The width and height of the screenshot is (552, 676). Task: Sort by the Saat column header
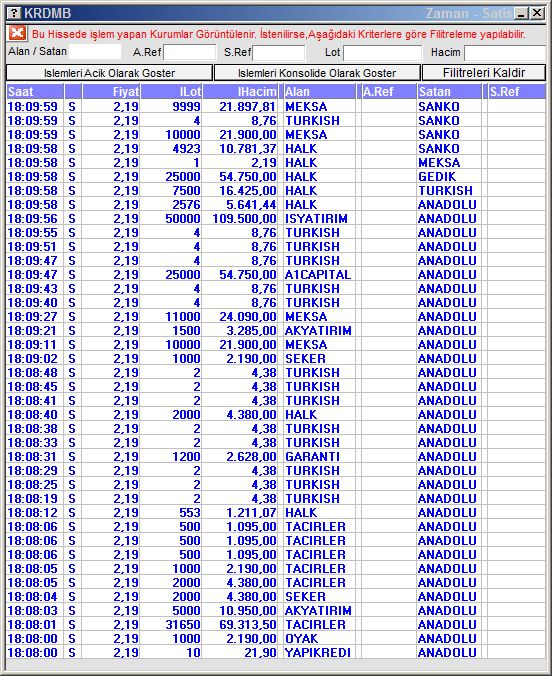[x=35, y=92]
